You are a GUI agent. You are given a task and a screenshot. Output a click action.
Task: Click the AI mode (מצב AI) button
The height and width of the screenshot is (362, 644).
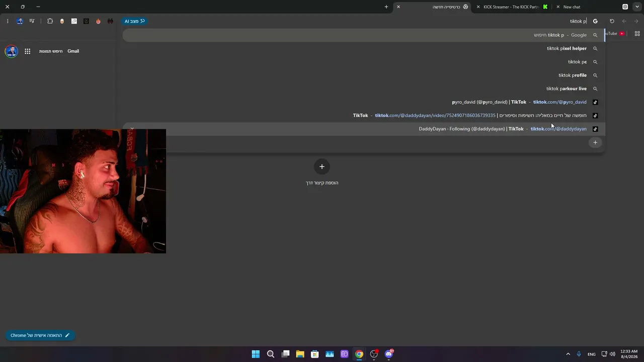pyautogui.click(x=135, y=21)
